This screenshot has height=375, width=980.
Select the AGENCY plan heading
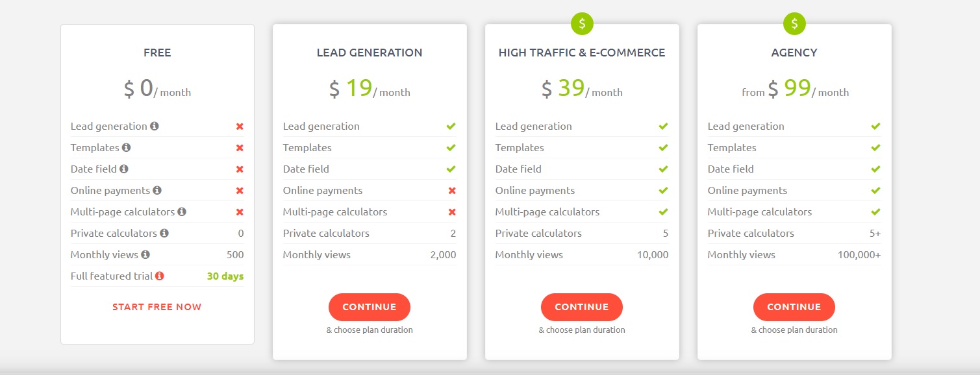point(794,53)
